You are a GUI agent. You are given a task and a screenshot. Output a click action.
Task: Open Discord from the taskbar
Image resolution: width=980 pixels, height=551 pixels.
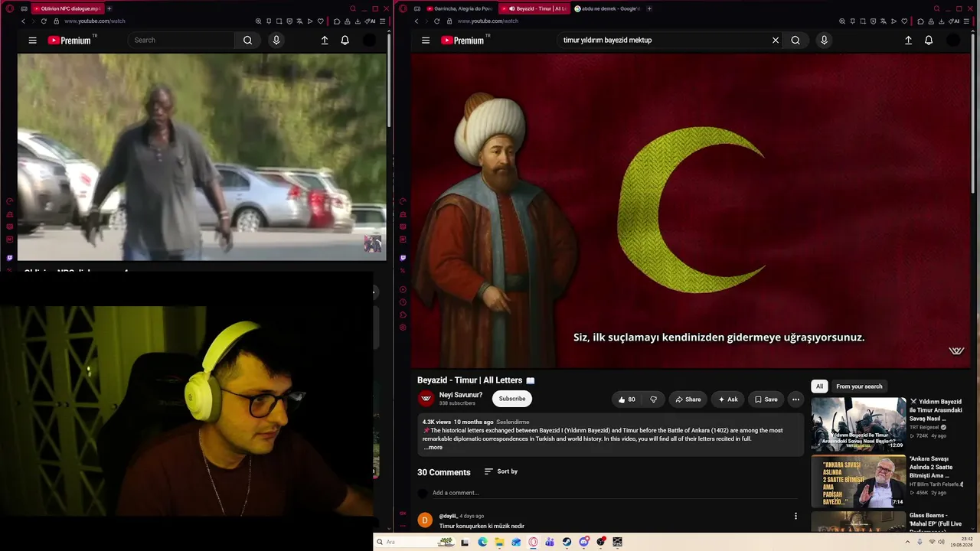(584, 542)
